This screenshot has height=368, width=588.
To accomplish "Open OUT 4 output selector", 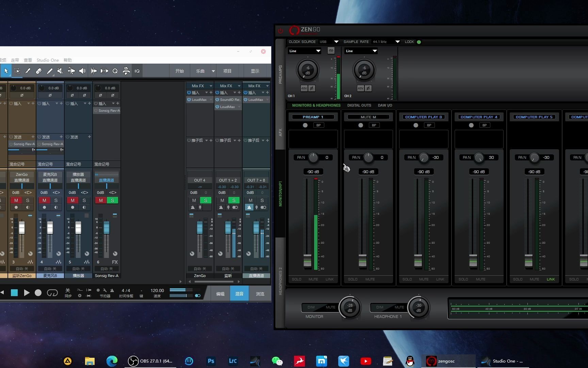I will [x=200, y=180].
